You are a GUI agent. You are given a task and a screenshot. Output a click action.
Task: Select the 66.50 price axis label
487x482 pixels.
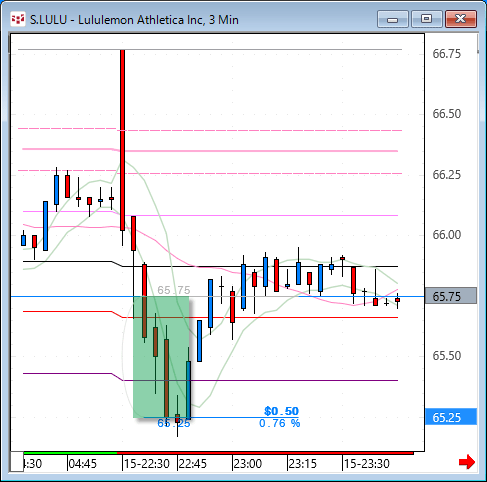tap(446, 114)
